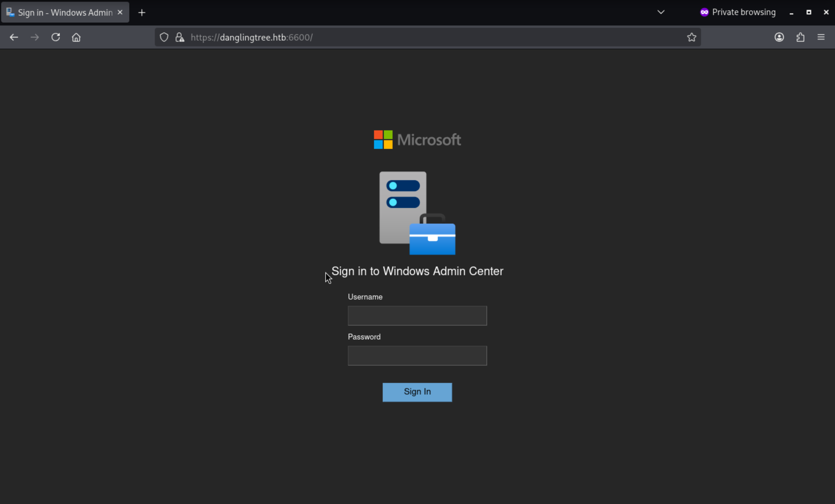This screenshot has width=835, height=504.
Task: Reload the current page
Action: tap(56, 37)
